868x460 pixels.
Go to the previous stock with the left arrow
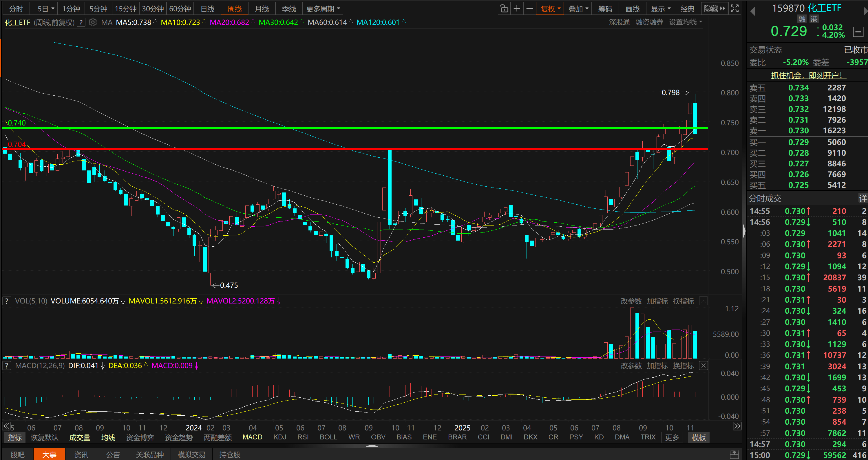click(753, 11)
